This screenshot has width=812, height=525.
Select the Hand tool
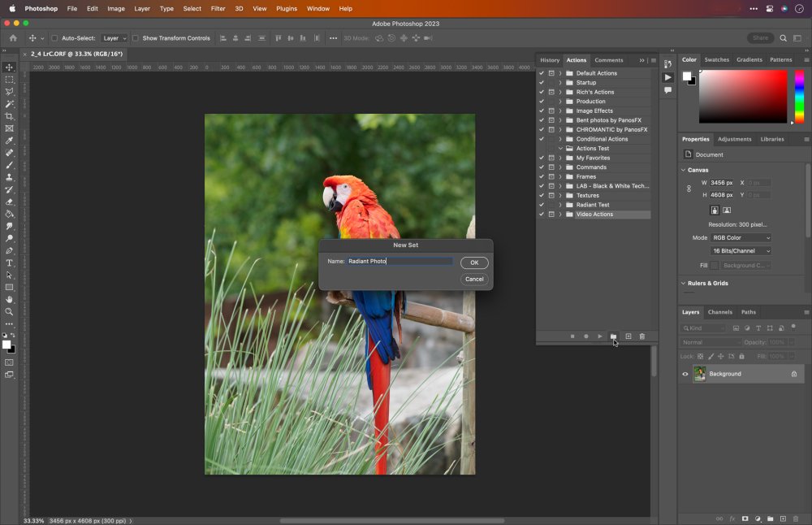click(10, 300)
